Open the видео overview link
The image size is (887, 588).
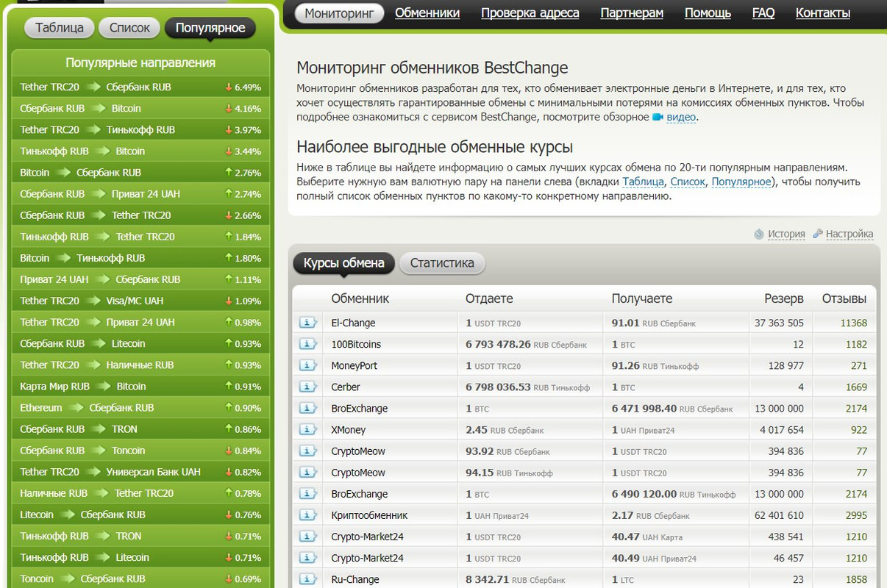tap(681, 117)
